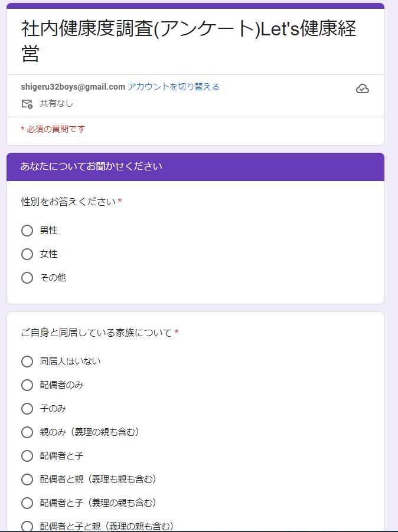Click the cloud saved-draft icon
398x532 pixels.
point(363,89)
